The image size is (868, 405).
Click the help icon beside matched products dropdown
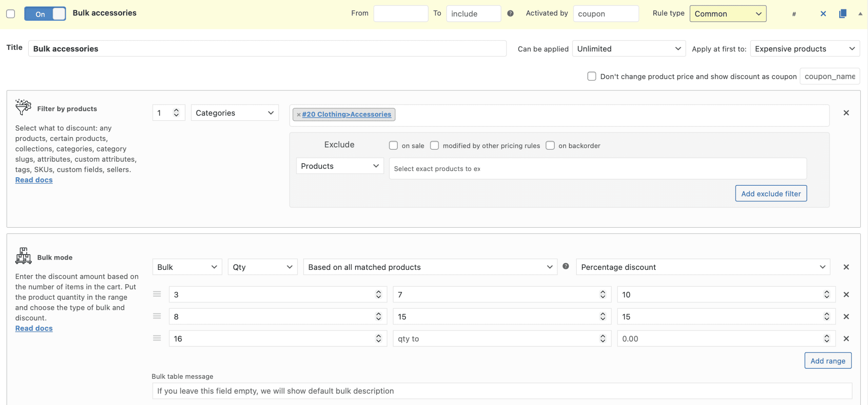(566, 266)
